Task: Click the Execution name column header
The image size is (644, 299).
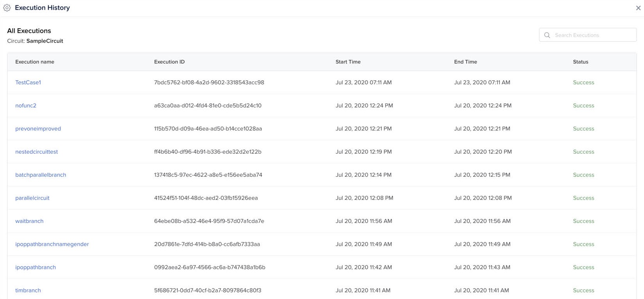Action: point(35,62)
